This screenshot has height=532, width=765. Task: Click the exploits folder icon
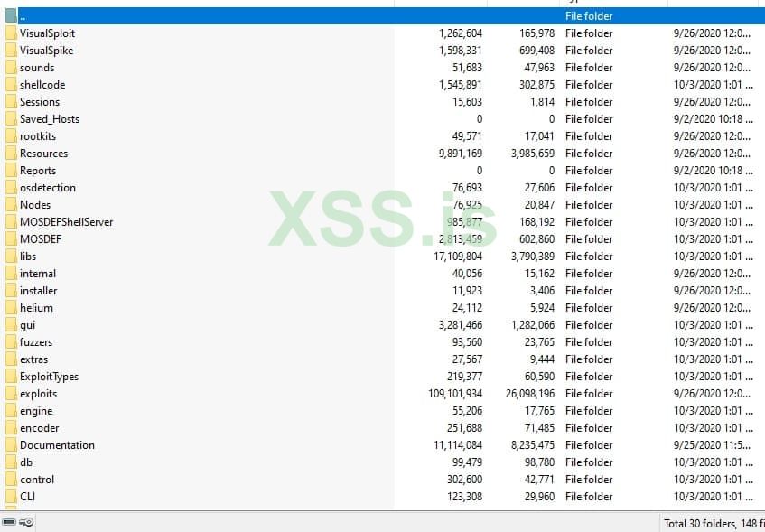tap(11, 394)
